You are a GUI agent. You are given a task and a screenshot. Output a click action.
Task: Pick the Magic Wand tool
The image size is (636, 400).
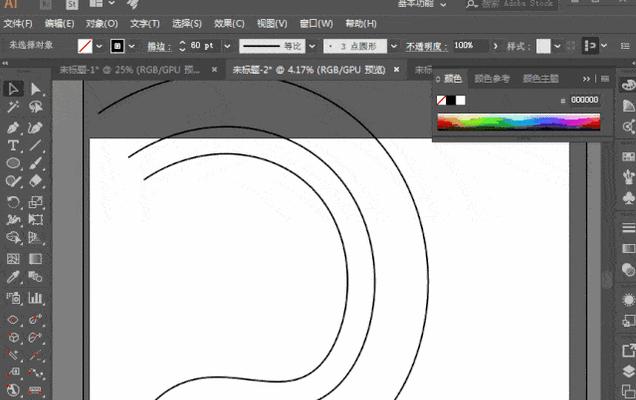13,107
